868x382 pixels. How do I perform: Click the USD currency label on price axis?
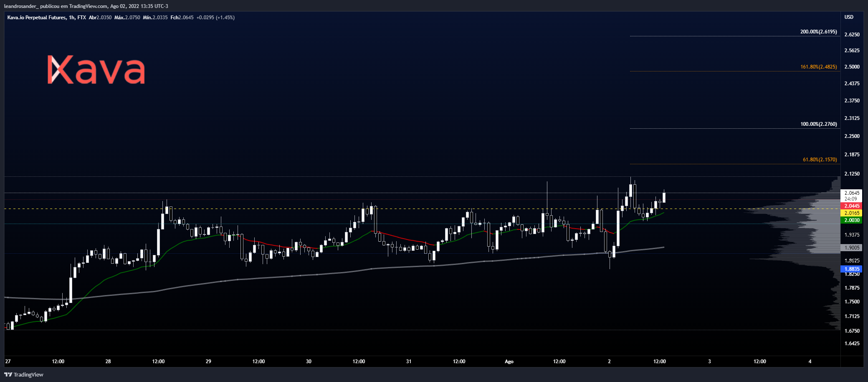pos(849,17)
